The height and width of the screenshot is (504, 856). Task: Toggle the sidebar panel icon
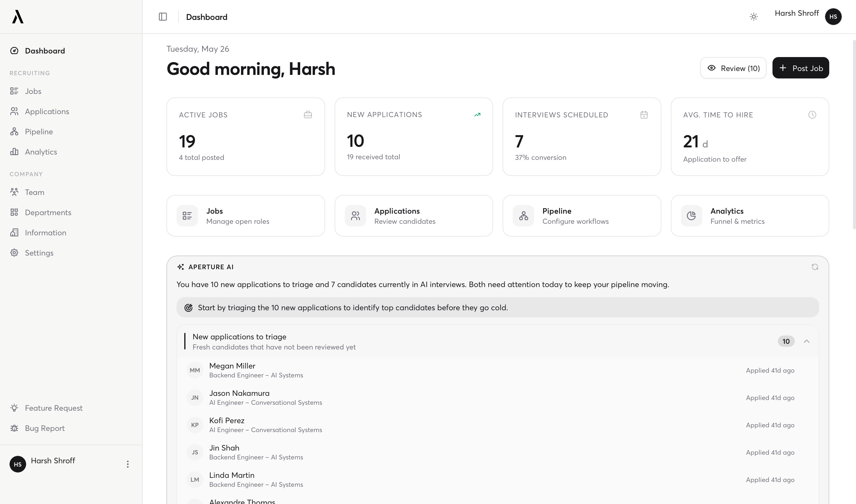(163, 17)
